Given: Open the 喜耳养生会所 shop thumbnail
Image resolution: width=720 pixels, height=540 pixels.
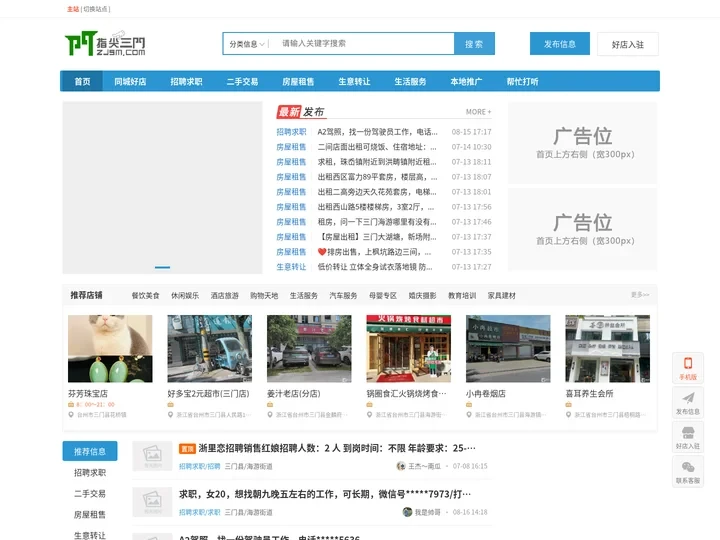Looking at the screenshot, I should [x=608, y=349].
